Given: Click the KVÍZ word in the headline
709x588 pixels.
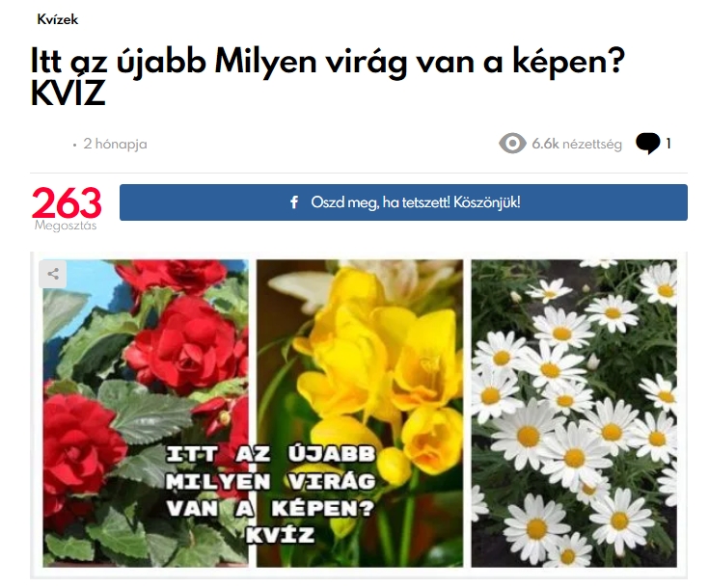Looking at the screenshot, I should coord(68,94).
